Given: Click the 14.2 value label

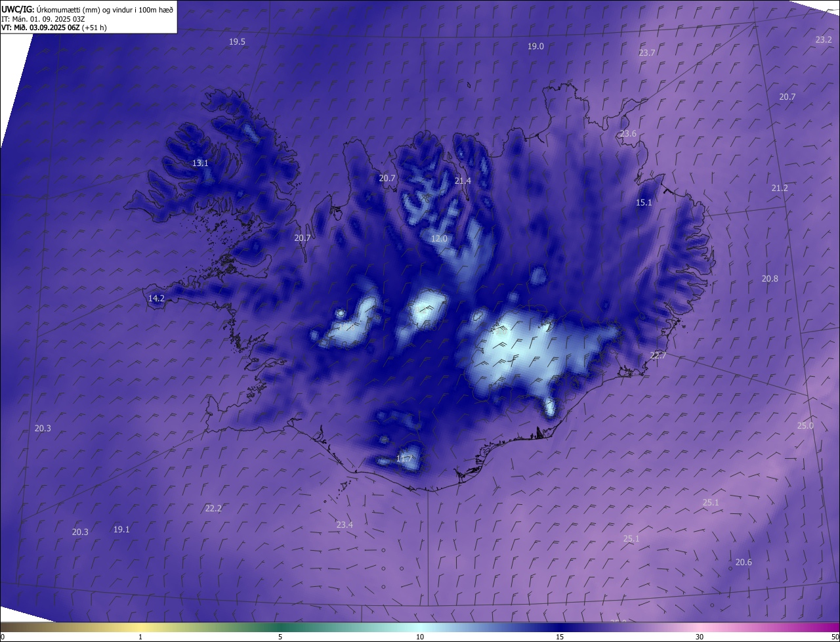Looking at the screenshot, I should (156, 298).
